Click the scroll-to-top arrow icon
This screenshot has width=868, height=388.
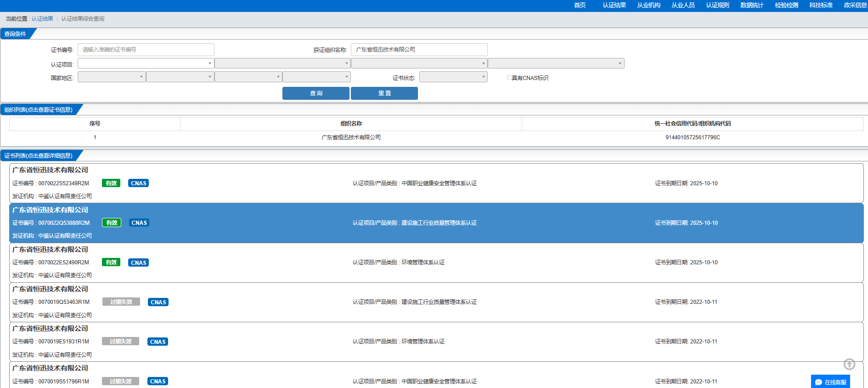[849, 364]
